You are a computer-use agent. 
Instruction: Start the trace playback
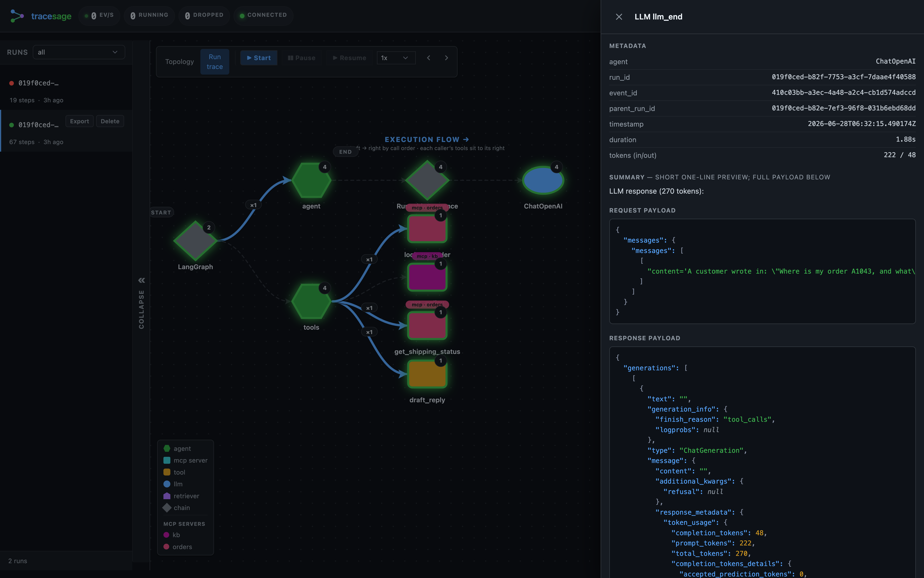click(259, 58)
